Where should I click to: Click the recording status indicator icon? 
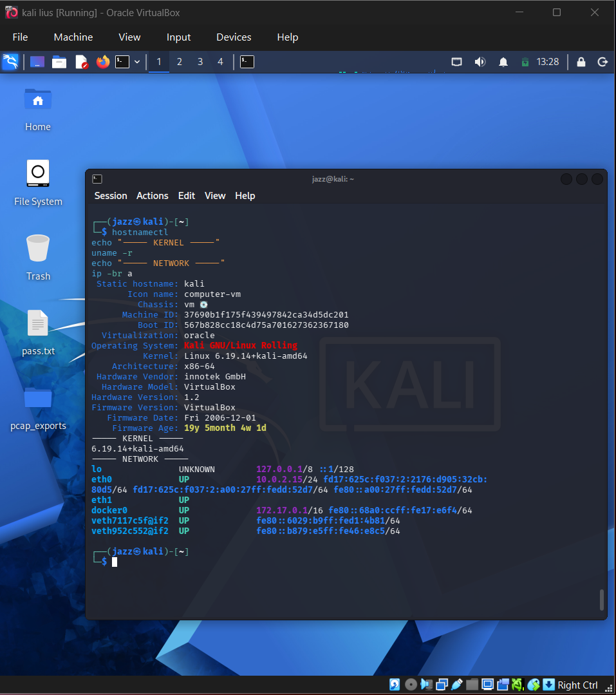click(503, 685)
